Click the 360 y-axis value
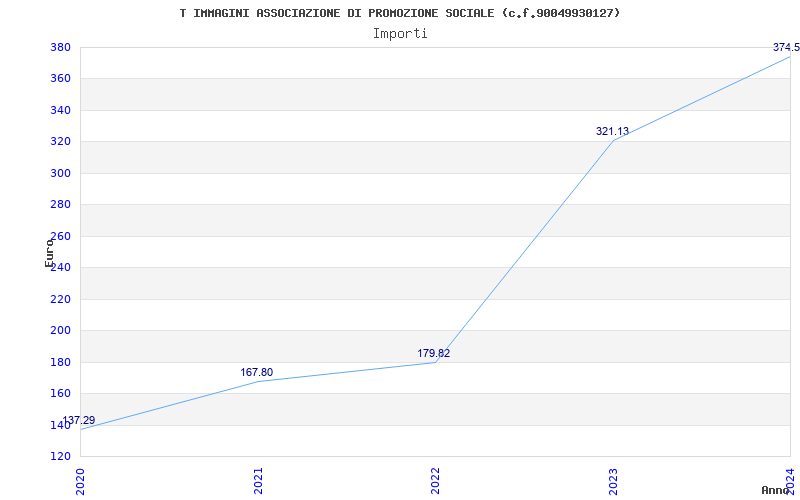The width and height of the screenshot is (800, 500). point(60,79)
